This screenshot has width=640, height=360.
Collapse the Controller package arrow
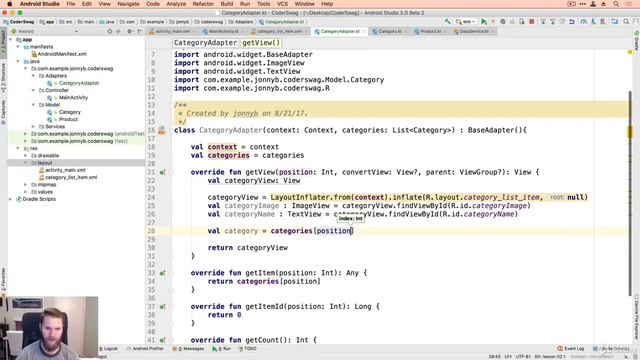[33, 90]
